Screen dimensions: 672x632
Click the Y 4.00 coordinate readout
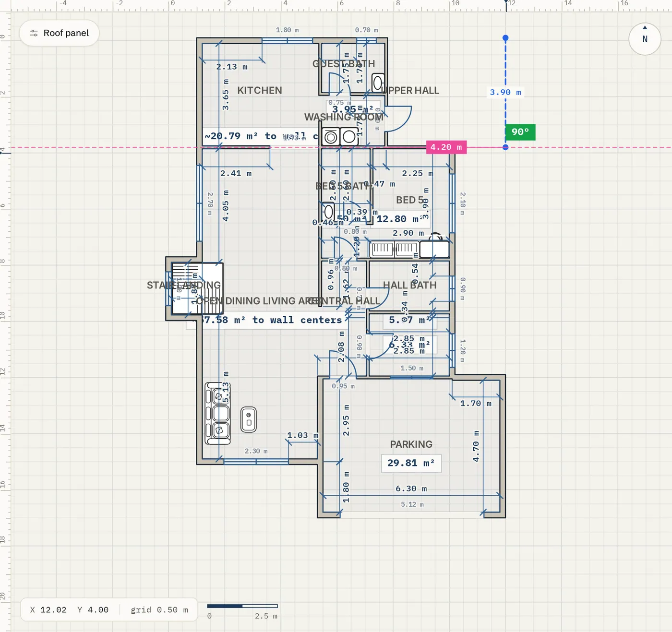(x=93, y=610)
